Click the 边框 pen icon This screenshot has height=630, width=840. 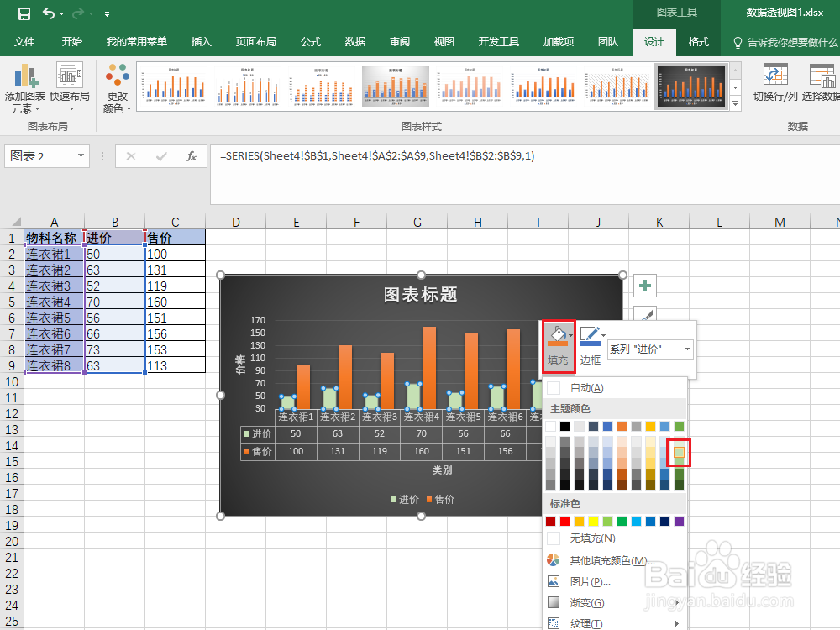pos(591,334)
